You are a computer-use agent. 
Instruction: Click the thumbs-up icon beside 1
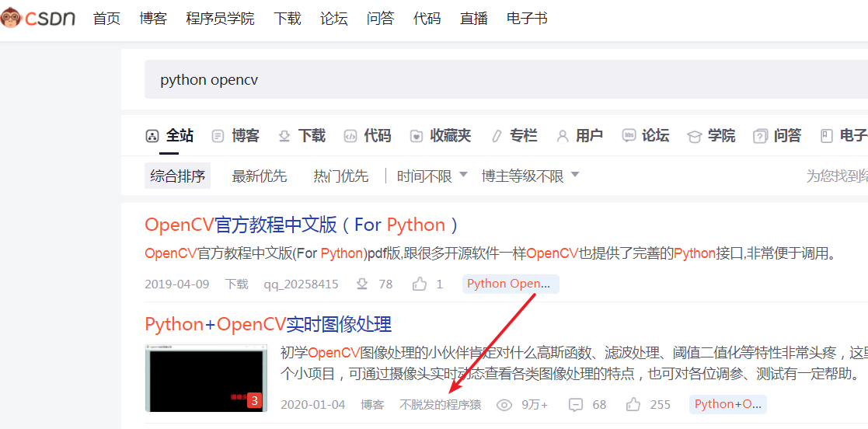pos(420,284)
